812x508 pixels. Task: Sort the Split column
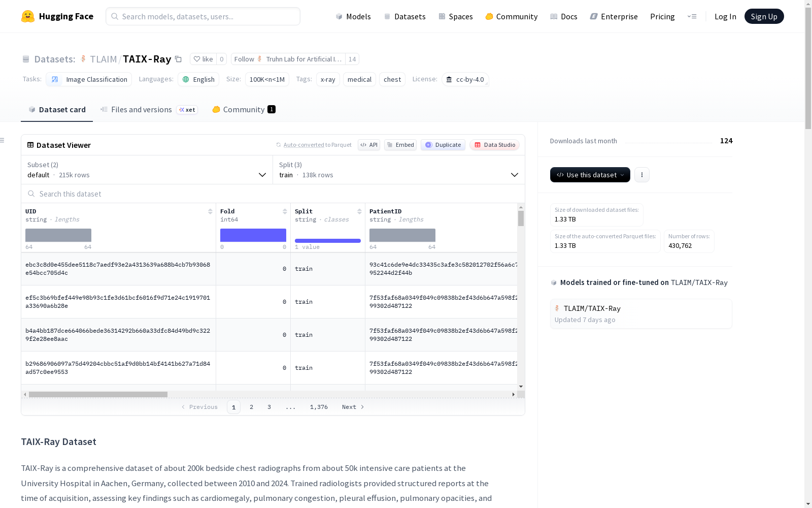(x=359, y=211)
